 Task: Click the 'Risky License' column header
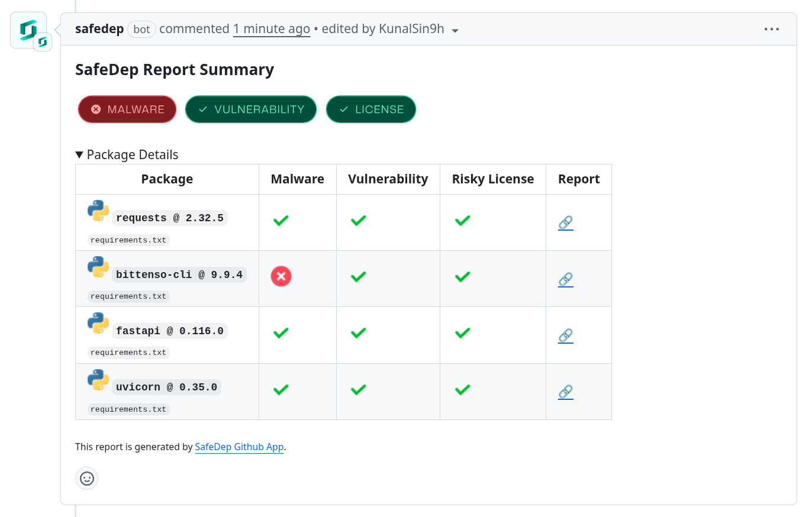(493, 179)
